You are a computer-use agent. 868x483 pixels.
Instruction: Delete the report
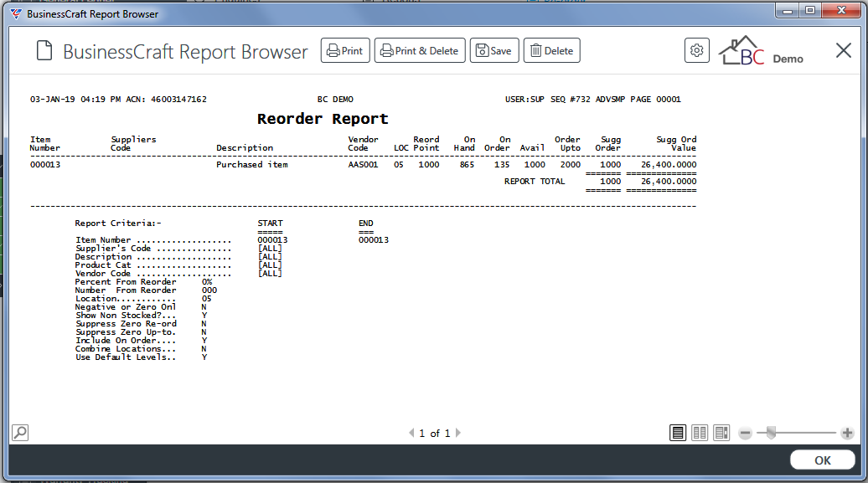tap(552, 50)
